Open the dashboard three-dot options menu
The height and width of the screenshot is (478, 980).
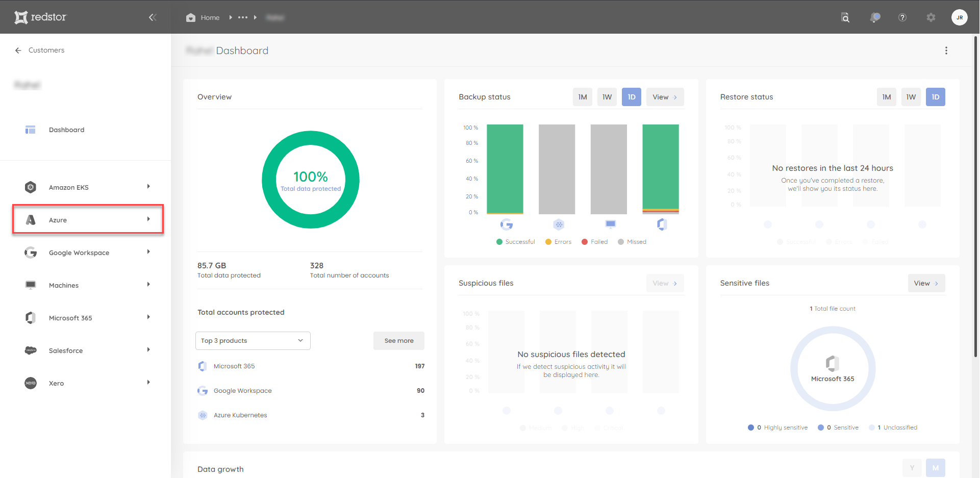[x=946, y=51]
